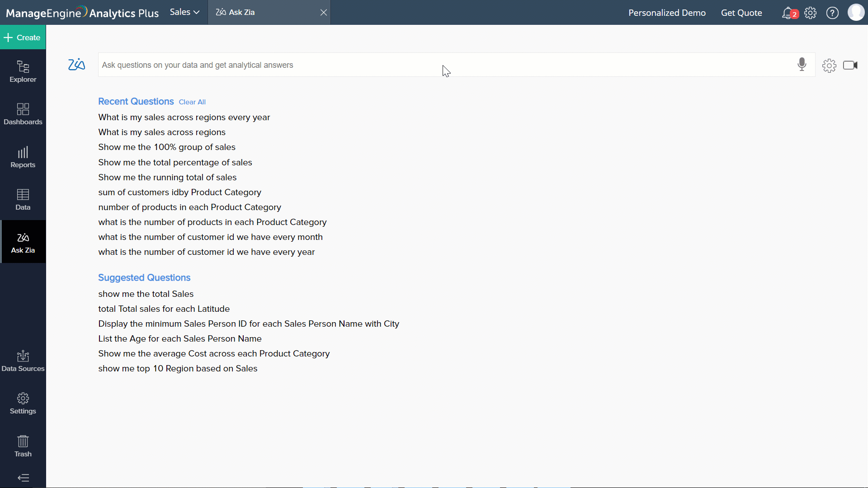Image resolution: width=868 pixels, height=488 pixels.
Task: Open notifications bell with badge
Action: point(788,13)
